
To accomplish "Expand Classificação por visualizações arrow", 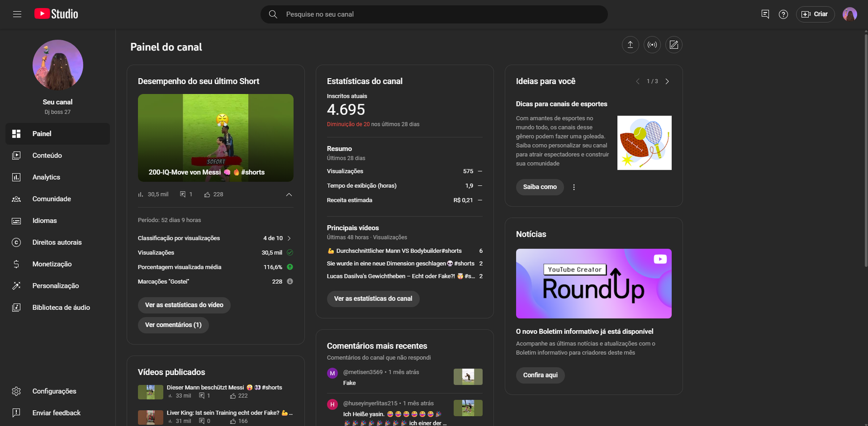I will 289,238.
